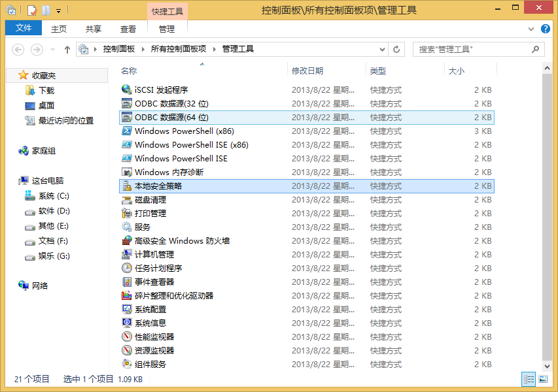Click the 组件服务 icon
558x392 pixels.
tap(126, 364)
